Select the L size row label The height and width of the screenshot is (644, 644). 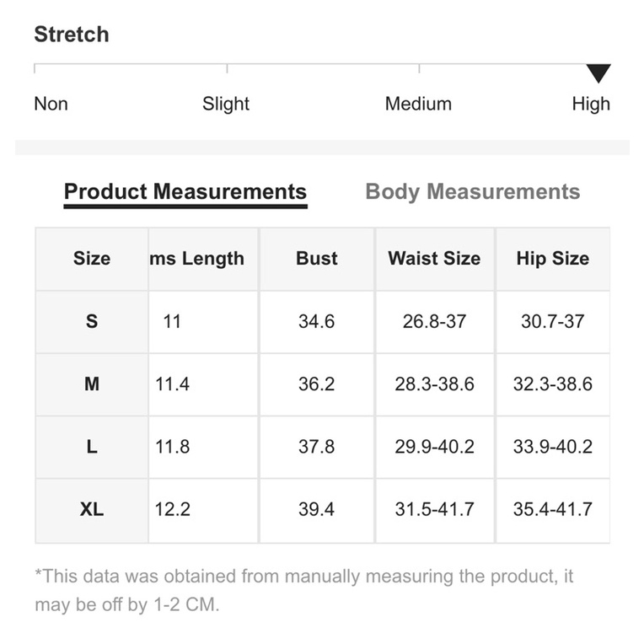pos(92,447)
